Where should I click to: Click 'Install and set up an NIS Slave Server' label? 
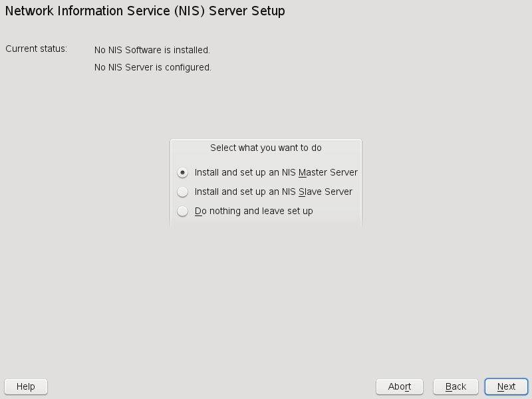273,192
